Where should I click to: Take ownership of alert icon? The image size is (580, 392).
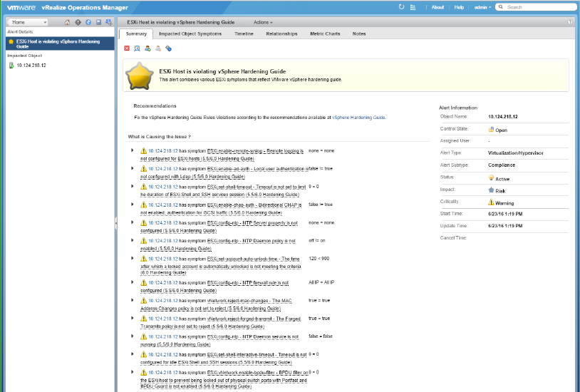point(147,48)
